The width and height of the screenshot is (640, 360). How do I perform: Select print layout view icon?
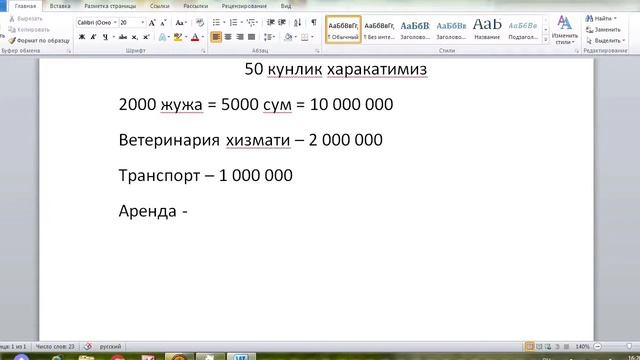[529, 347]
